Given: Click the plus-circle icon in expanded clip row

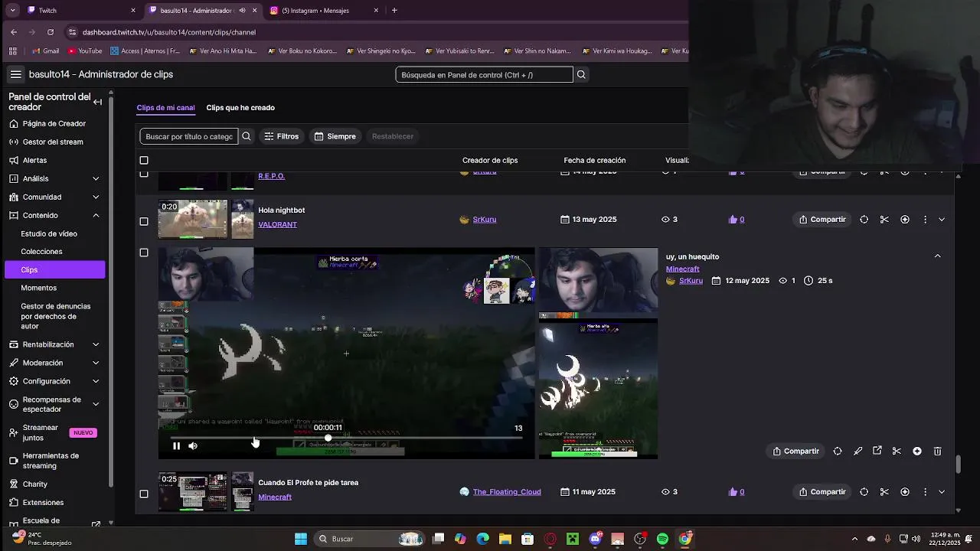Looking at the screenshot, I should (917, 452).
